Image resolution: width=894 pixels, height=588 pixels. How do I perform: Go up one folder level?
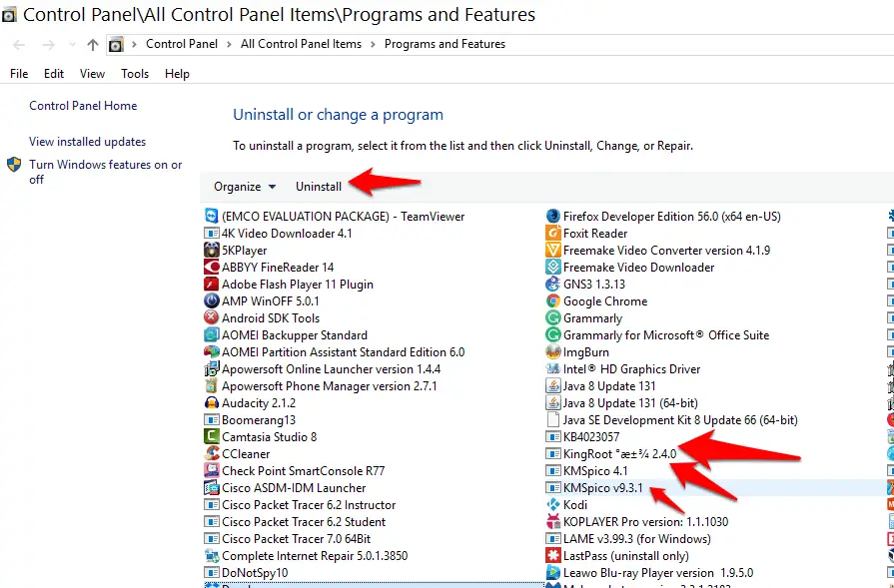coord(92,45)
